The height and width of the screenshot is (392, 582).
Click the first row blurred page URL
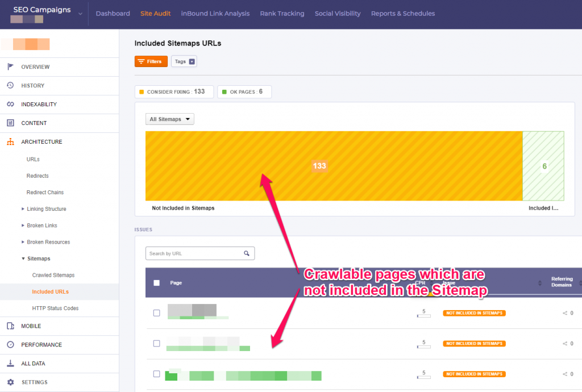click(x=198, y=311)
